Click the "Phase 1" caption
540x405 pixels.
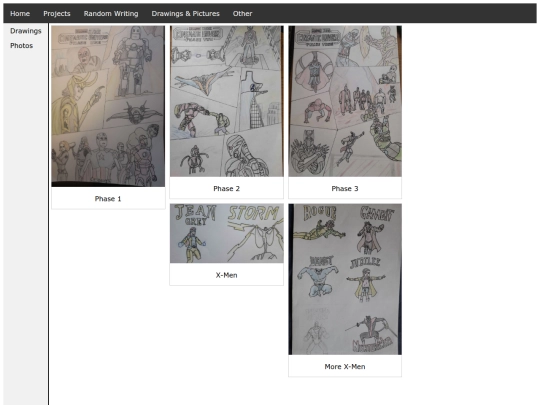tap(108, 199)
